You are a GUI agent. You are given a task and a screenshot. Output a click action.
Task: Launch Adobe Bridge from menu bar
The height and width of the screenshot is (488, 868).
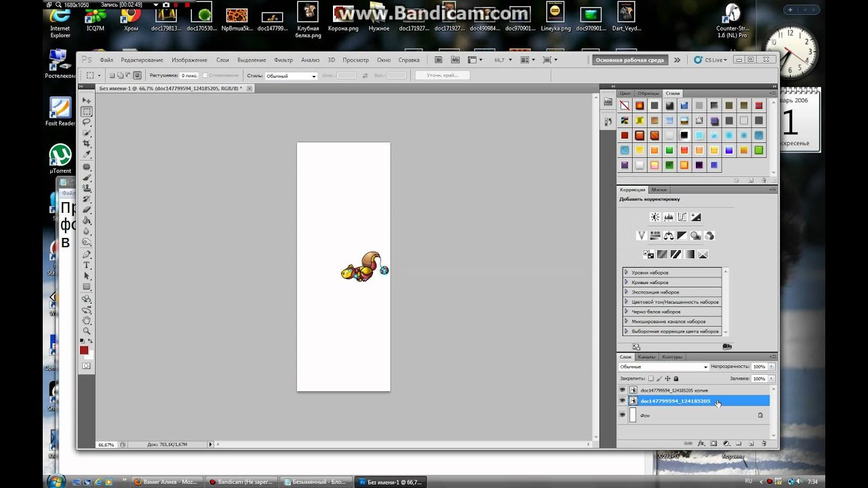pos(438,60)
